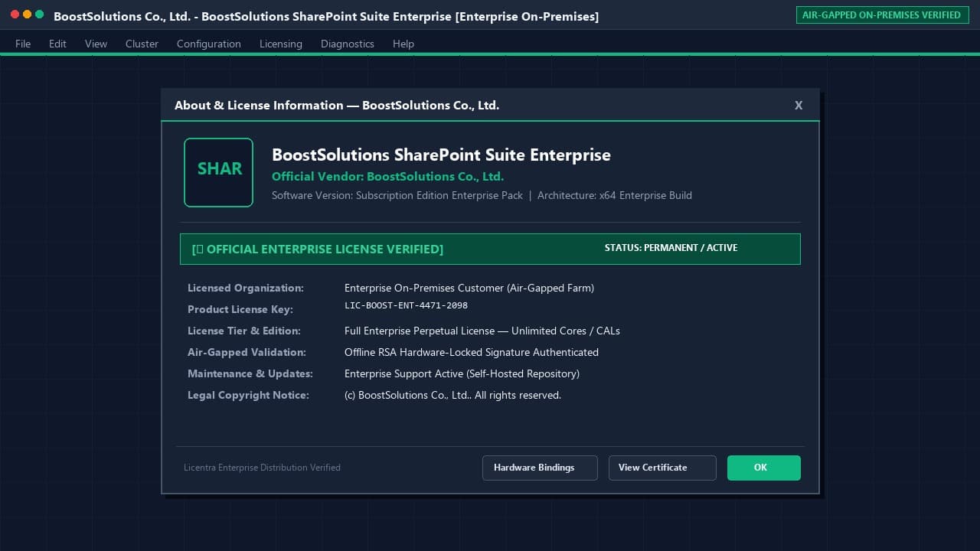Click the License Tier & Edition label

click(244, 331)
